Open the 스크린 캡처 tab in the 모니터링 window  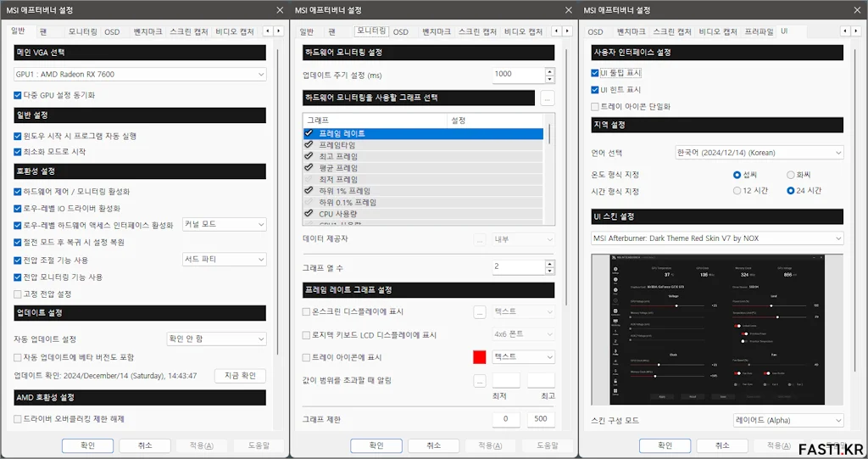coord(478,32)
